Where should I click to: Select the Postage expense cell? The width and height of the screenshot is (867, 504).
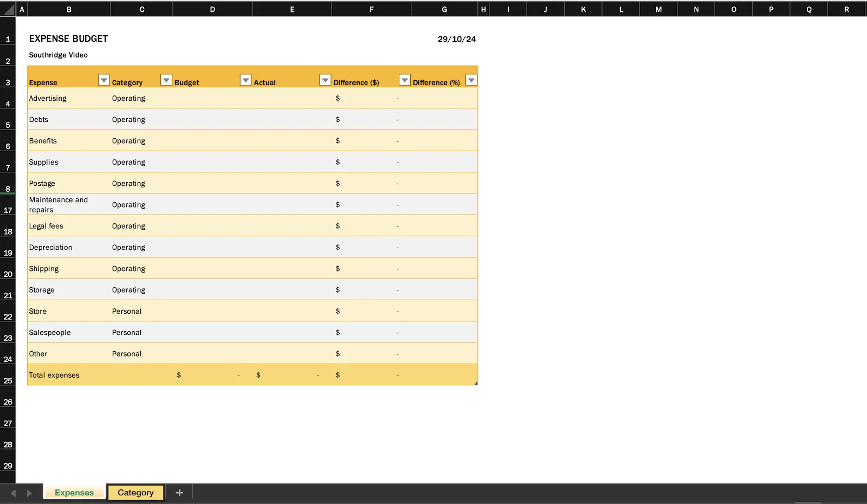tap(69, 183)
